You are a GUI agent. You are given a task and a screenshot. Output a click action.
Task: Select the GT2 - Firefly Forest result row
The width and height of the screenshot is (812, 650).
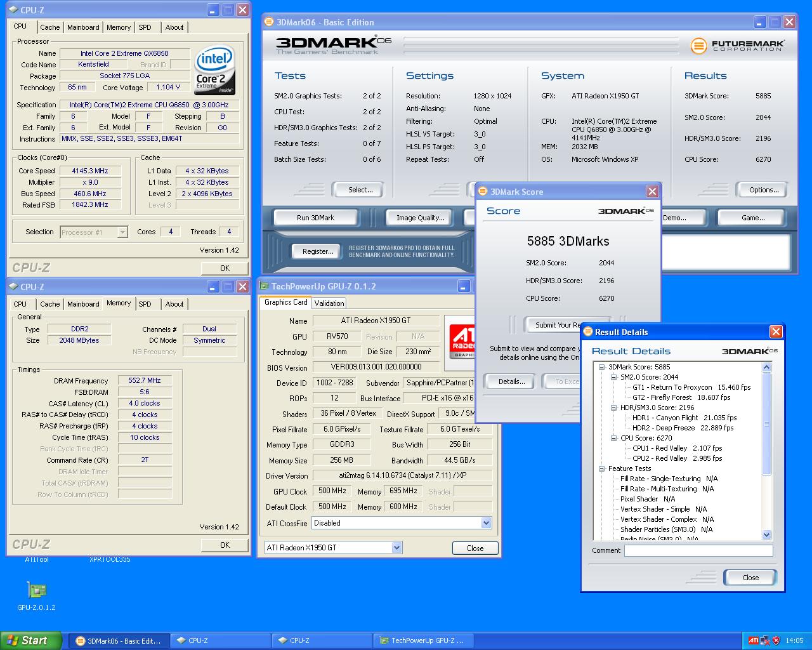[x=681, y=397]
